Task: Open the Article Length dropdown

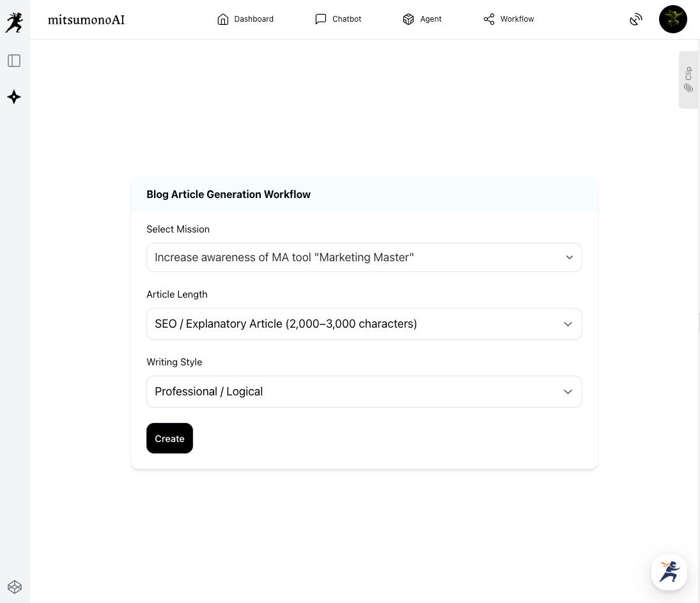Action: point(364,324)
